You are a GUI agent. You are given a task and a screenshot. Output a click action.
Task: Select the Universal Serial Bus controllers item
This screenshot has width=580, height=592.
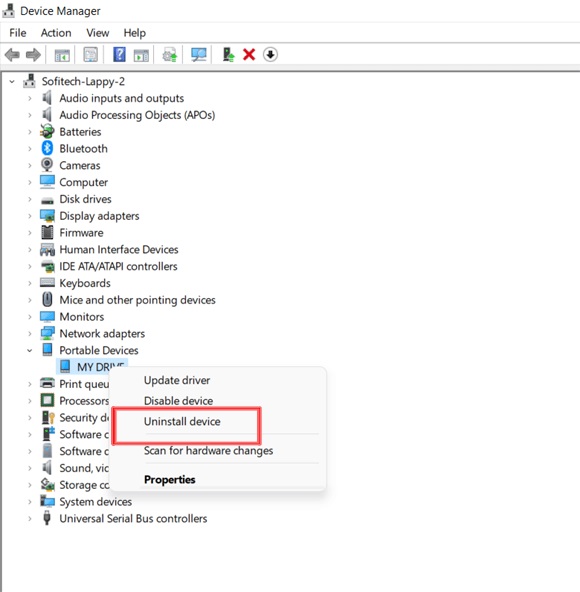click(133, 519)
